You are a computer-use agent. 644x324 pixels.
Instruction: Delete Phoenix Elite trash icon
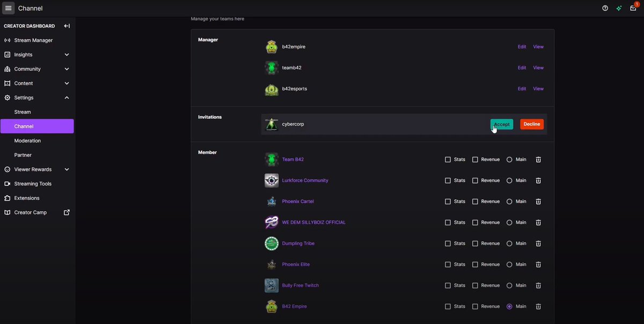tap(538, 264)
